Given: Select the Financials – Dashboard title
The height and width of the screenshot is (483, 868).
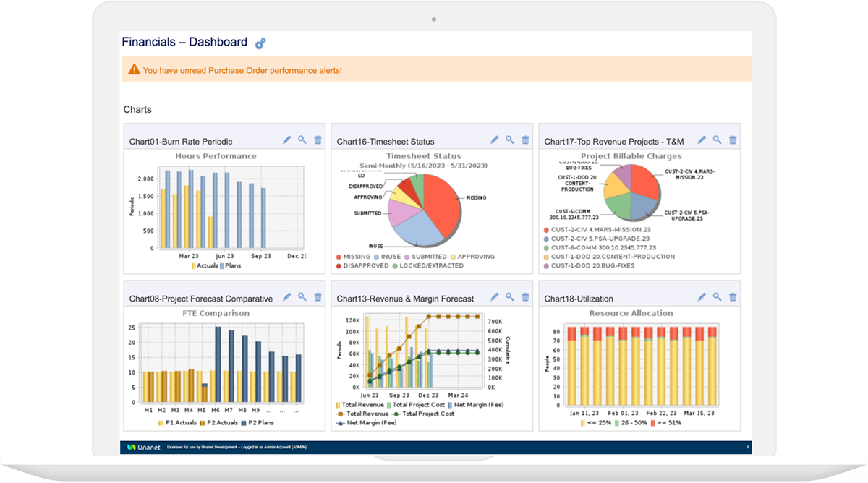Looking at the screenshot, I should point(184,42).
